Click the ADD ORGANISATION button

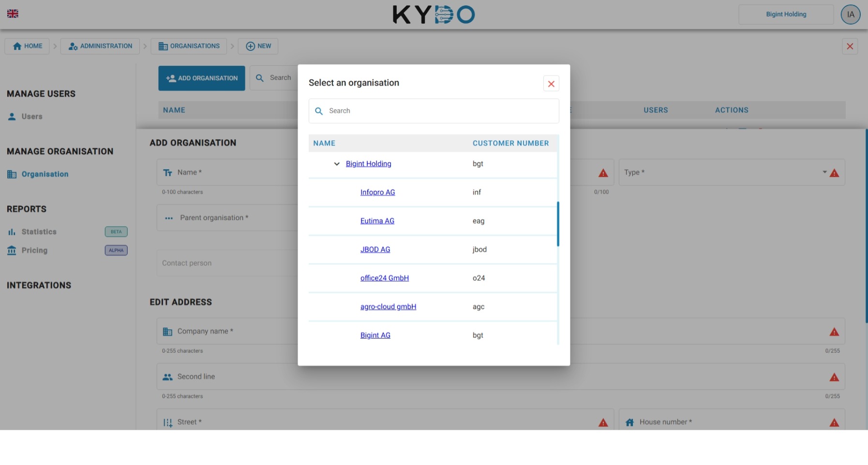(202, 78)
